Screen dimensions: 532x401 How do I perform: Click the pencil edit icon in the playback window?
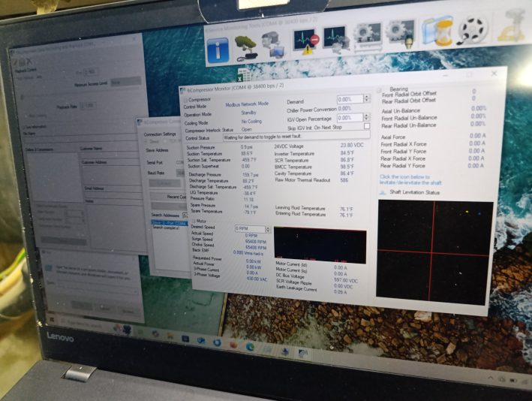click(x=15, y=63)
